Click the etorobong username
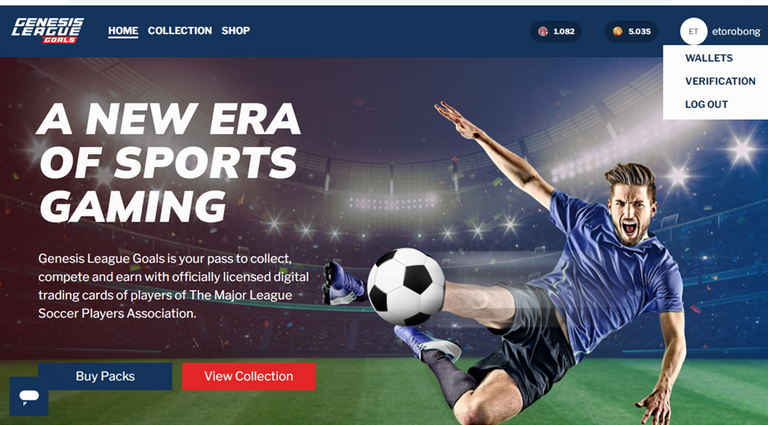The width and height of the screenshot is (768, 425). click(x=736, y=32)
